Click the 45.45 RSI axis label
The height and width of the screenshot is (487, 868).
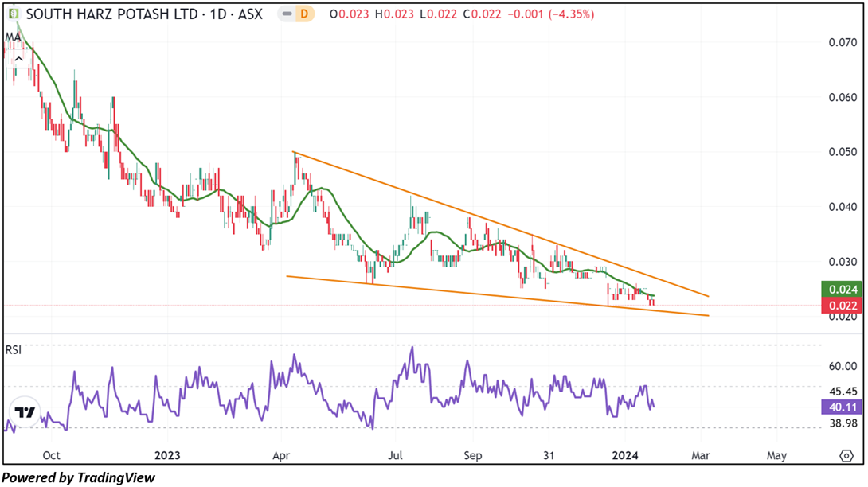[843, 392]
